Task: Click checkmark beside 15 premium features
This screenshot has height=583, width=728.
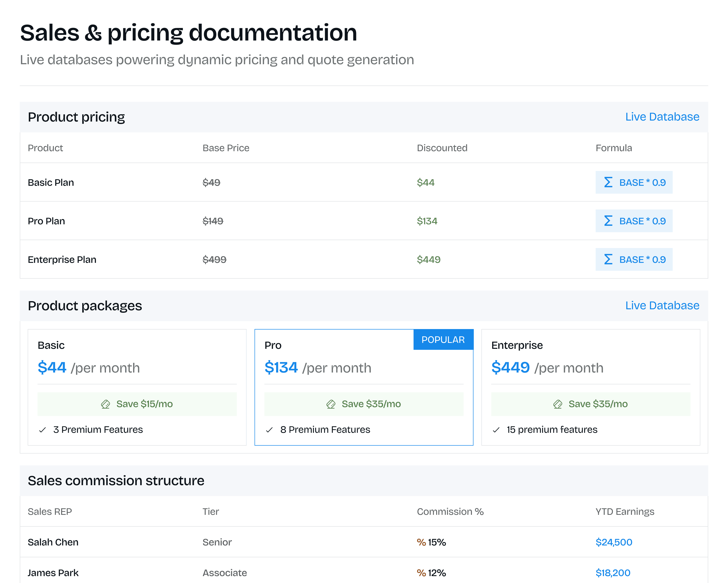Action: click(496, 430)
